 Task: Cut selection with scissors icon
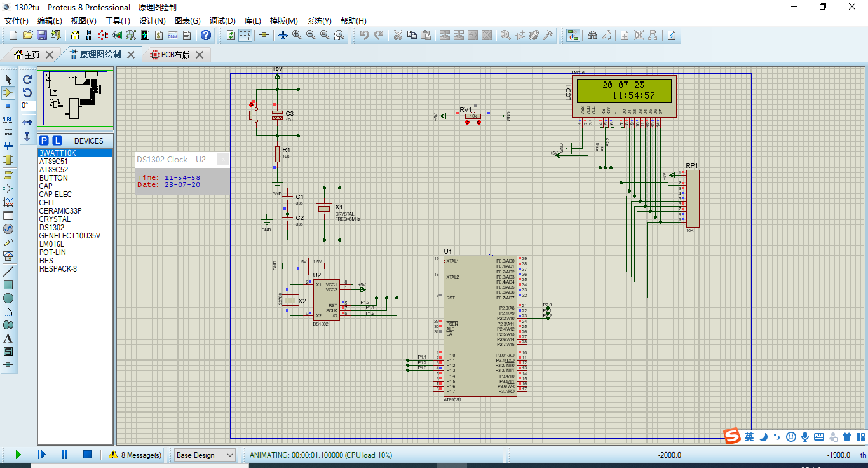[x=398, y=35]
